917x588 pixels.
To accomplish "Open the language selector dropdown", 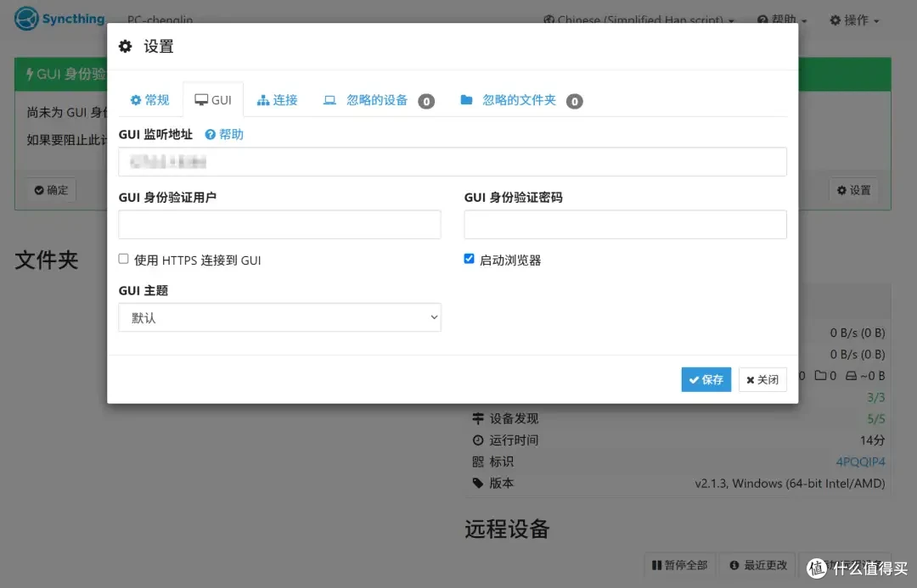I will 639,20.
